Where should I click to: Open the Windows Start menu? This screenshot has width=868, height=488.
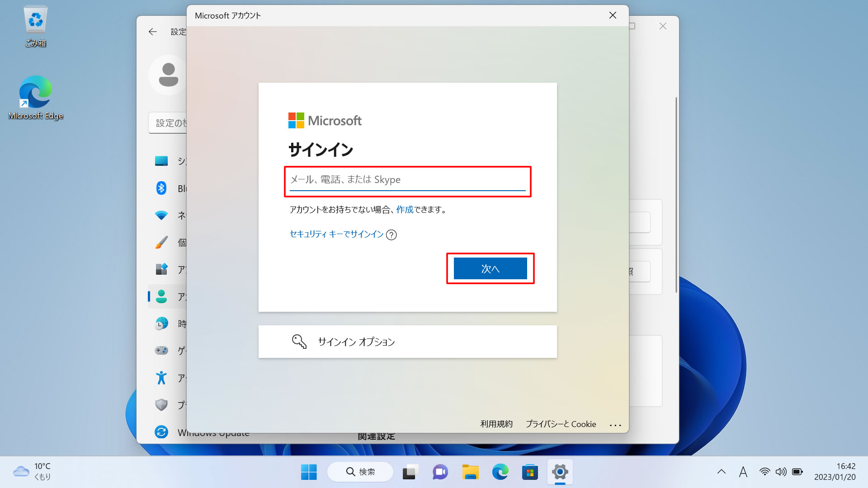(x=309, y=472)
